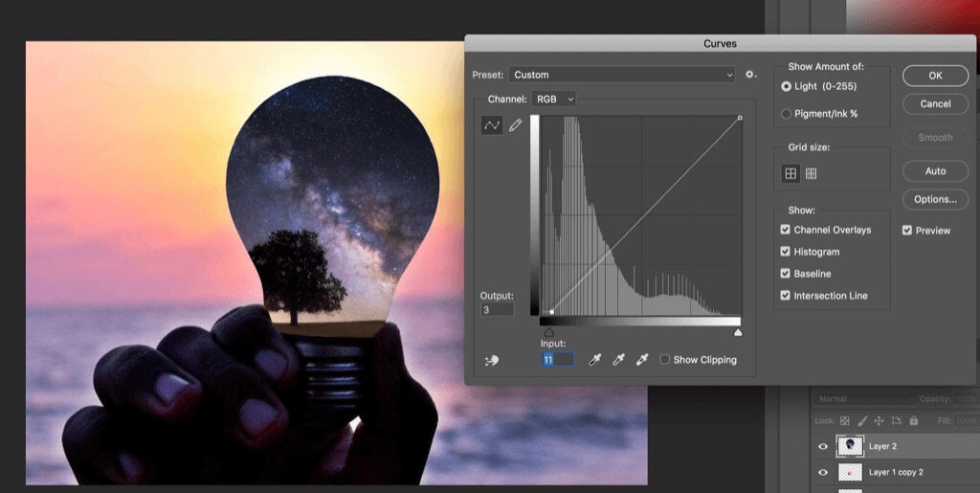Confirm curves with OK button

(936, 76)
